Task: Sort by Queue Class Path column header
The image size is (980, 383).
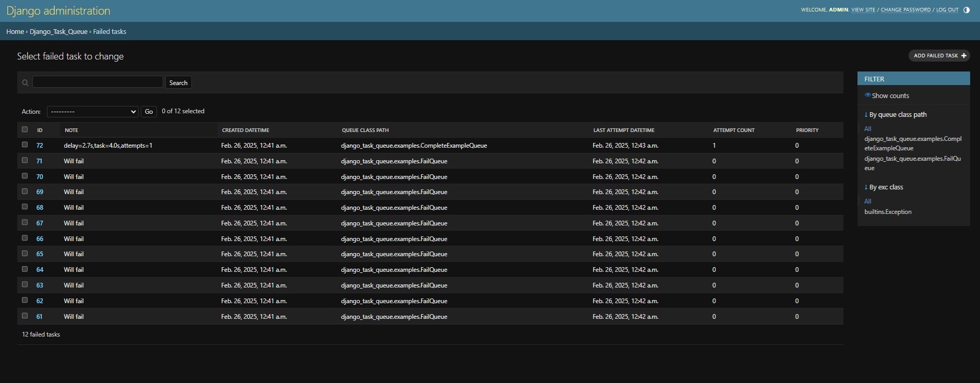Action: [365, 130]
